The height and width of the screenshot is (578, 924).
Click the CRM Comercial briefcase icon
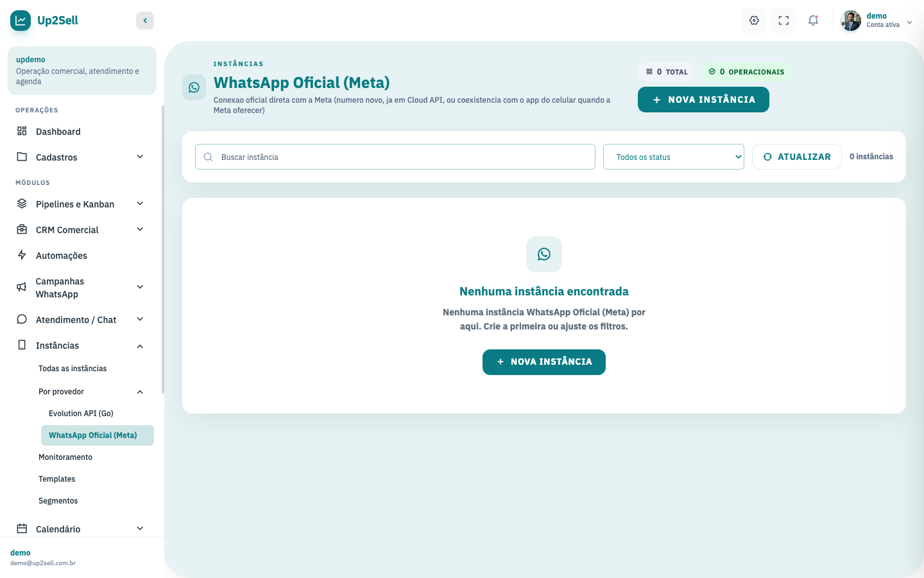pyautogui.click(x=22, y=229)
